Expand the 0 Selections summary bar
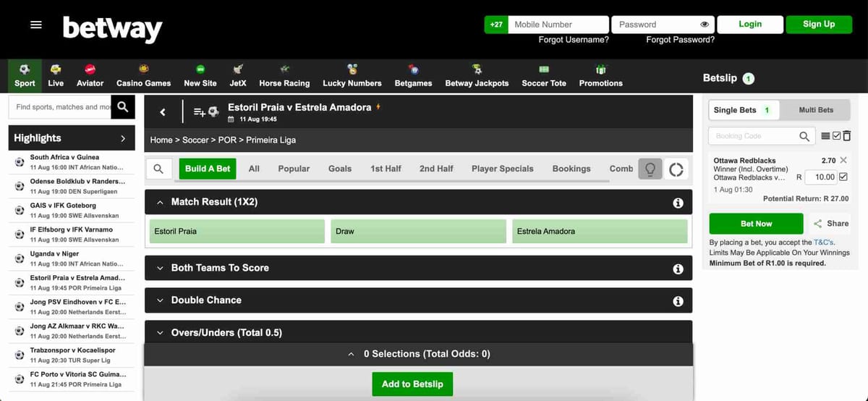Image resolution: width=868 pixels, height=401 pixels. 419,354
